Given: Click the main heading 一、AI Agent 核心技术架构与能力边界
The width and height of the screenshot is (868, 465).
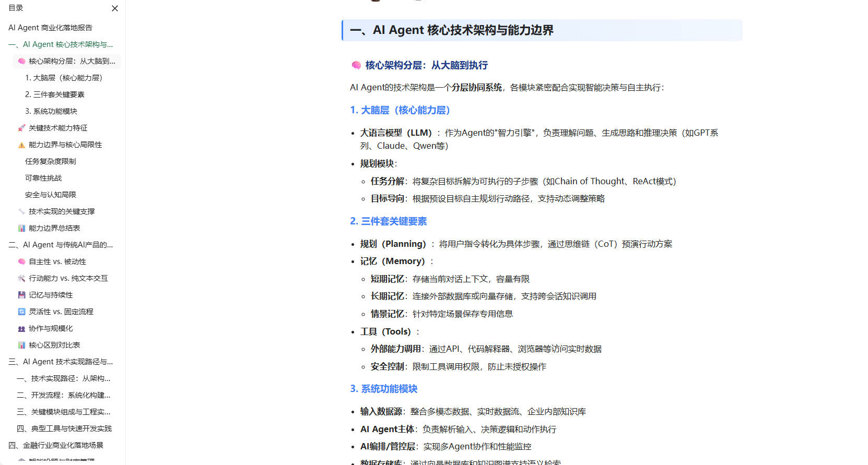Looking at the screenshot, I should click(x=452, y=30).
